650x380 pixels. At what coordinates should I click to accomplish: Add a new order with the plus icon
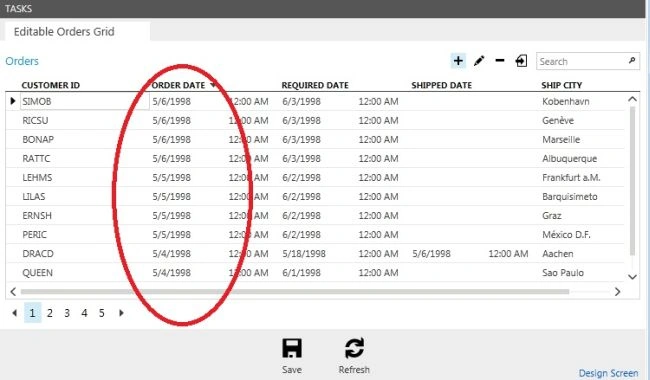coord(458,61)
